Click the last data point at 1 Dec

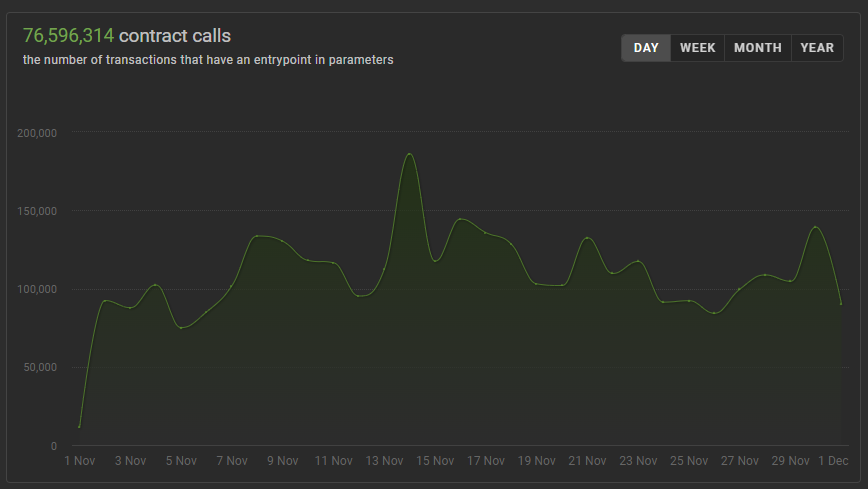pos(841,304)
